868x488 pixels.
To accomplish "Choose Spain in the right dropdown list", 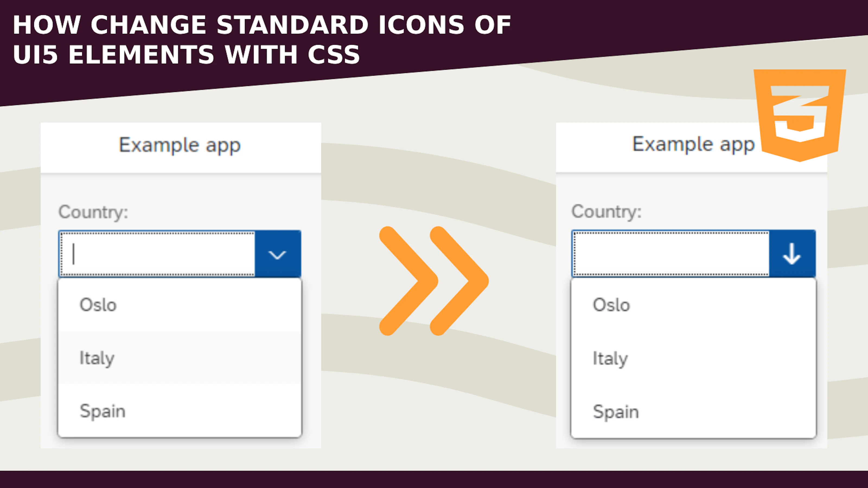I will click(616, 412).
